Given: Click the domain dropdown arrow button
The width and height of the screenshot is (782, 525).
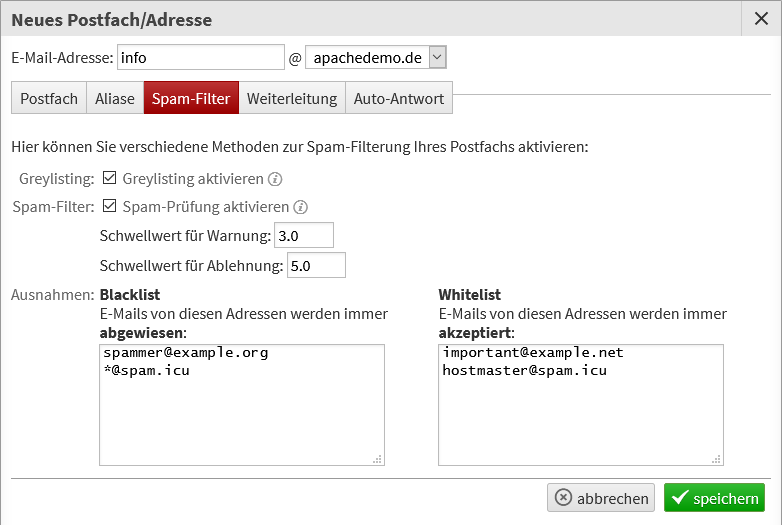Looking at the screenshot, I should pos(437,57).
